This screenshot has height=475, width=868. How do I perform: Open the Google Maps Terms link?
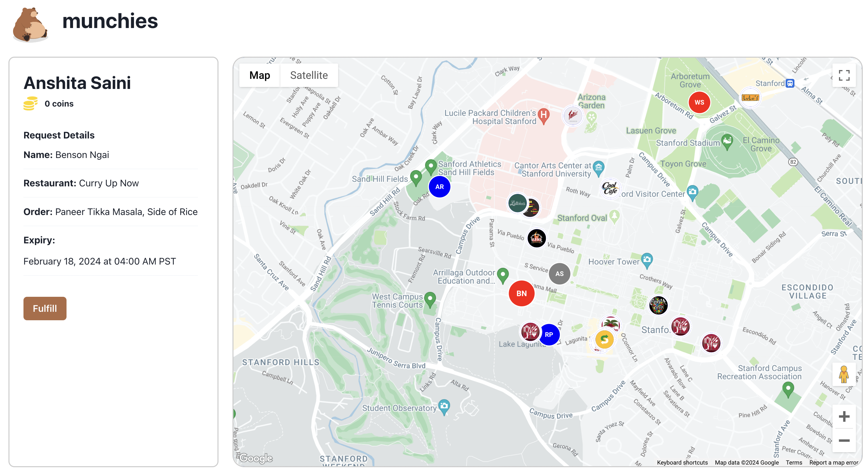[x=794, y=463]
